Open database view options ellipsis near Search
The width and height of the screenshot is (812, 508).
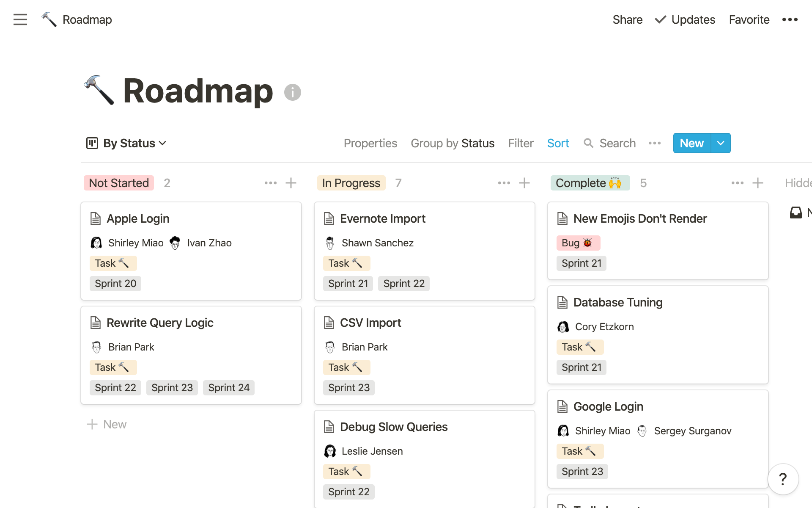coord(654,143)
